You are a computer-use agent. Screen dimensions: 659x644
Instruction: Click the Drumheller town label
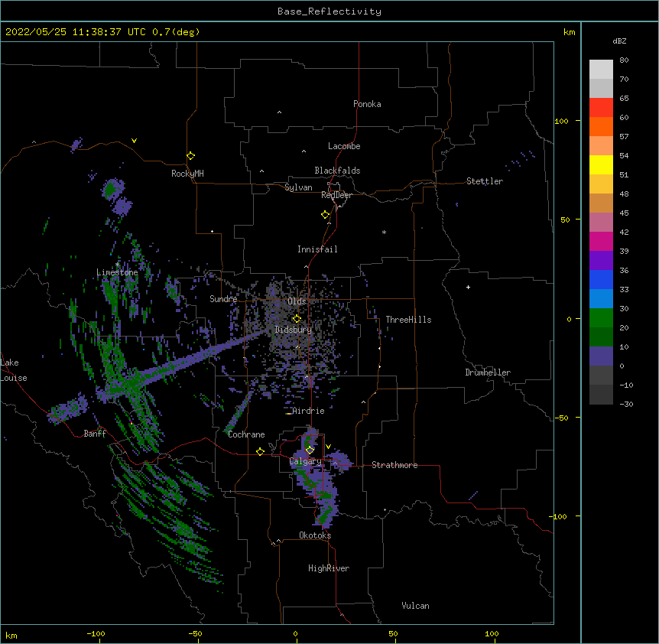(x=488, y=372)
